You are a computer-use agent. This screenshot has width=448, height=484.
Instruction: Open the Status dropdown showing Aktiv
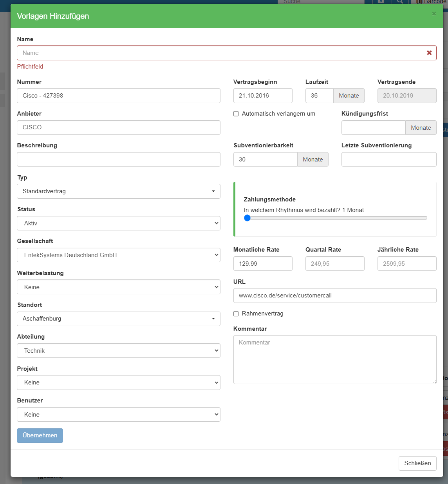(x=119, y=223)
